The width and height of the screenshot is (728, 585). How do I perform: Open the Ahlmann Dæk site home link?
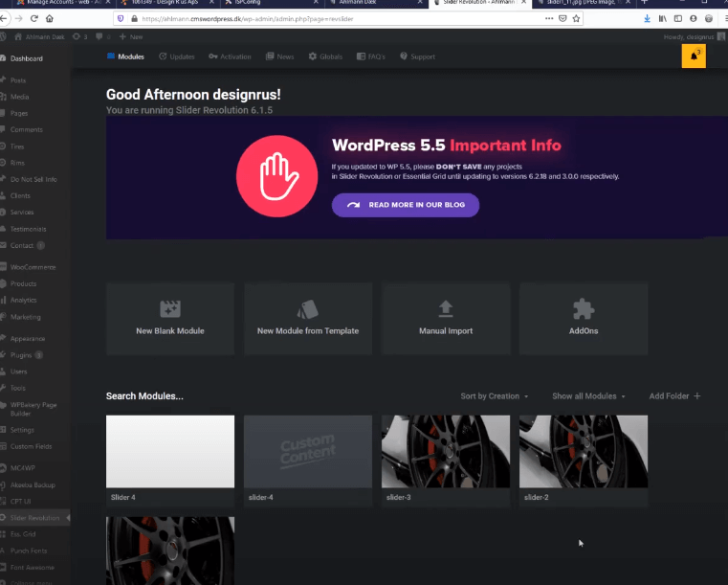(x=39, y=36)
